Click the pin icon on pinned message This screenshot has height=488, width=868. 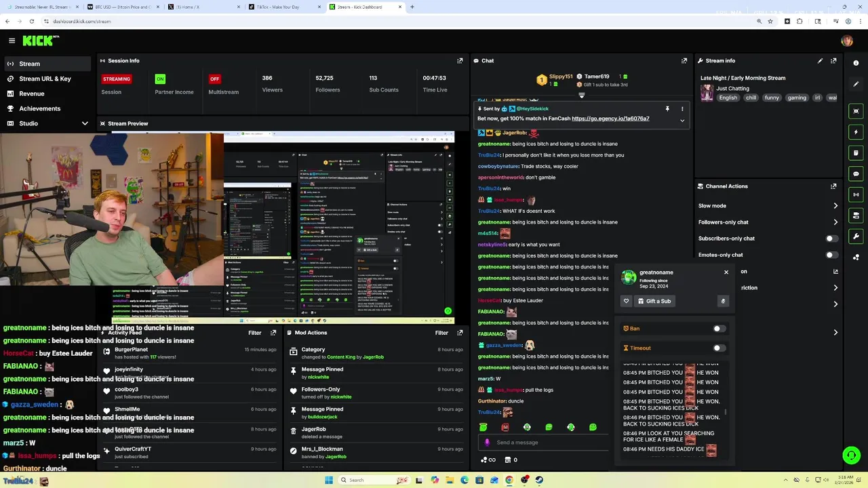tap(667, 108)
